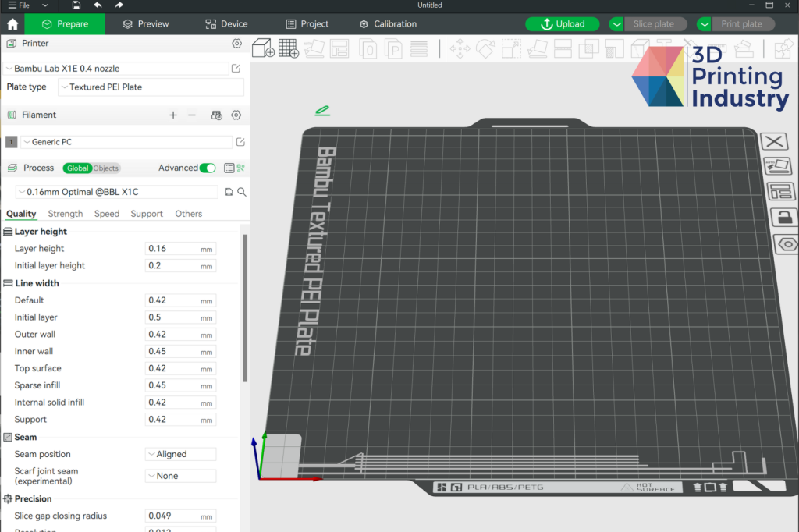Switch to the Preview tab
Viewport: 799px width, 532px height.
(x=146, y=24)
